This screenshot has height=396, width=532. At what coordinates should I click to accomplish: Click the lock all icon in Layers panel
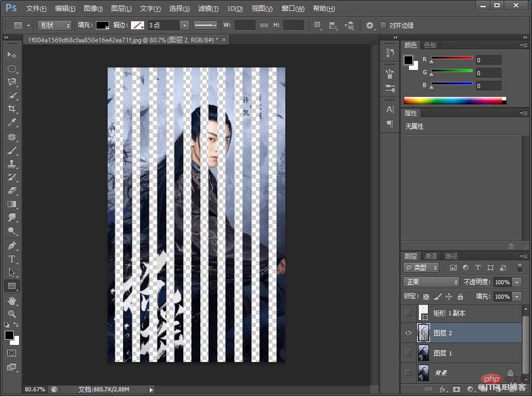click(x=460, y=297)
